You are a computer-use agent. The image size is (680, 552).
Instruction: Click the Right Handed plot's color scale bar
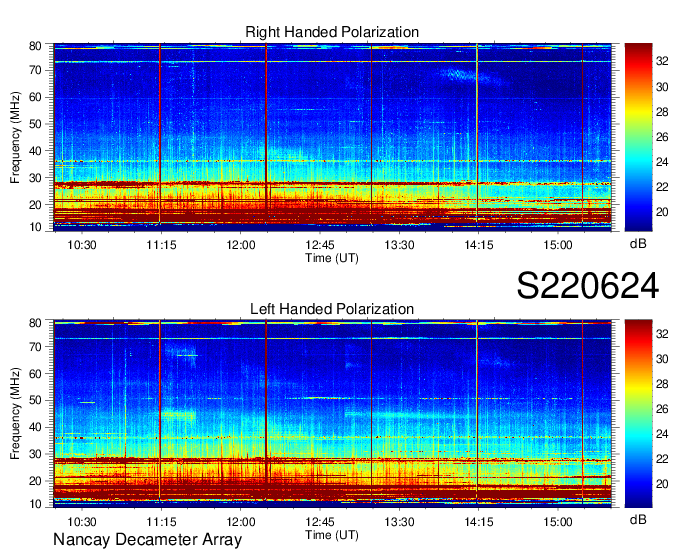(x=638, y=137)
